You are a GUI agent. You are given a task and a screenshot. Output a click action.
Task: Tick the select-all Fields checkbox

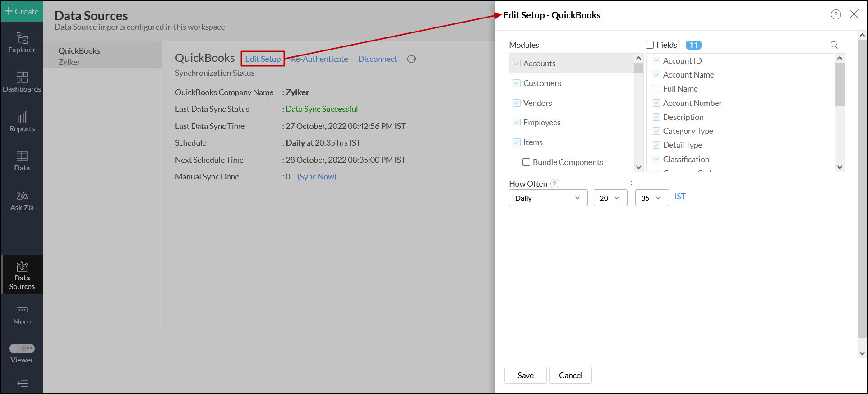[650, 45]
